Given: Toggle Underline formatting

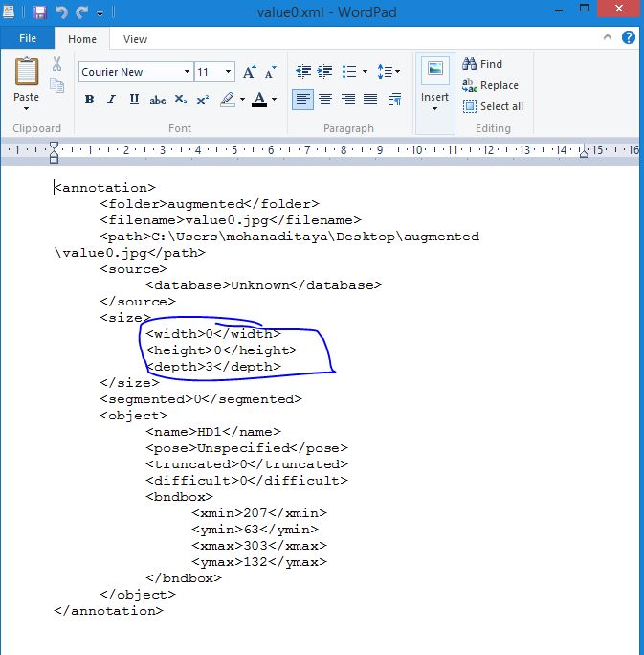Looking at the screenshot, I should 134,100.
